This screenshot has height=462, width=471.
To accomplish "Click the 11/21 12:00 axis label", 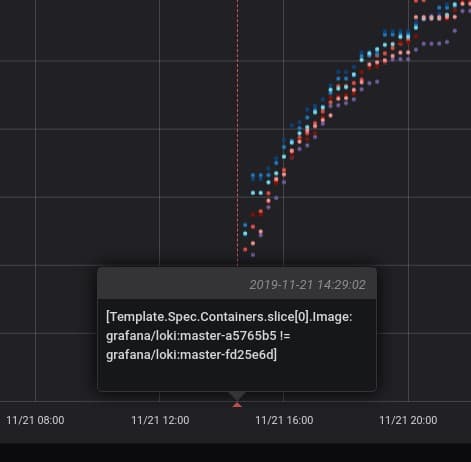I will point(160,420).
